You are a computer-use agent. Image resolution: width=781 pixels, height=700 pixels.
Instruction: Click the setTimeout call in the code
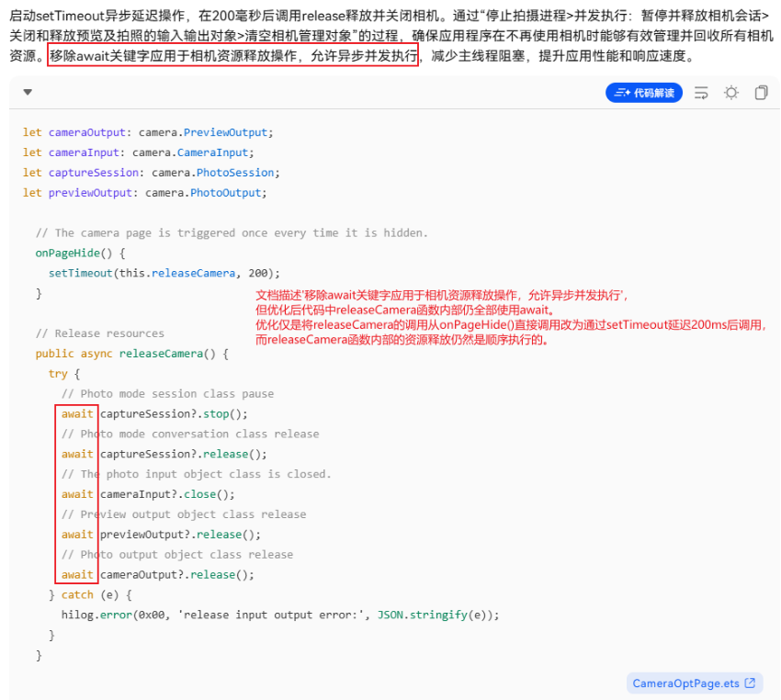point(80,273)
